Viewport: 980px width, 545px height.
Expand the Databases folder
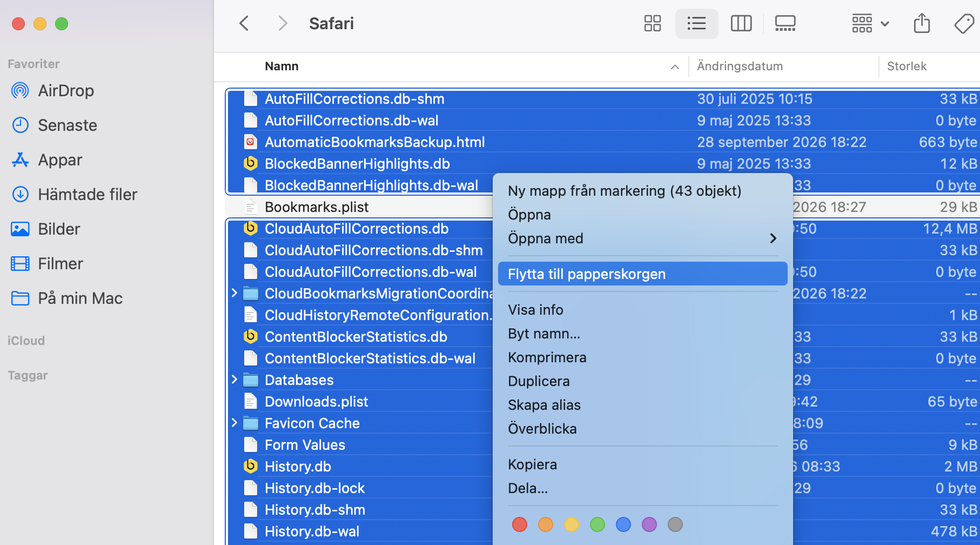click(x=234, y=380)
